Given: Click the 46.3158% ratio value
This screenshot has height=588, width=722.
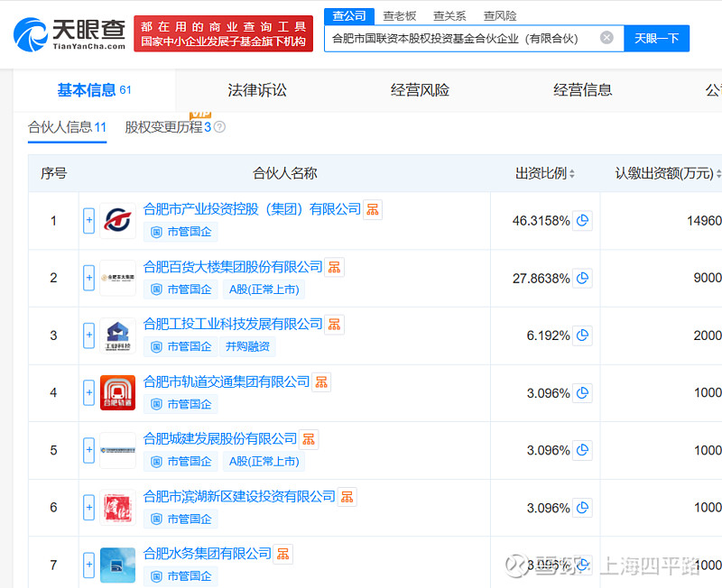Looking at the screenshot, I should [541, 221].
